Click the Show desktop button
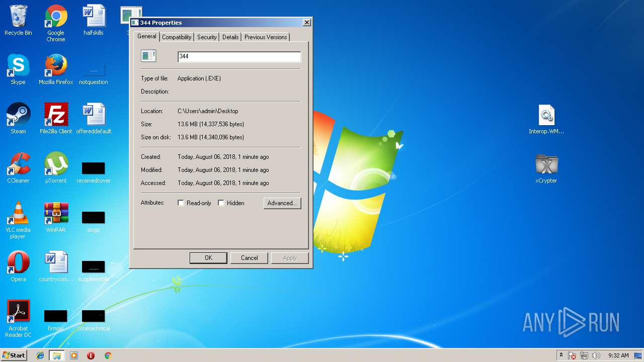This screenshot has height=362, width=644. pyautogui.click(x=638, y=355)
